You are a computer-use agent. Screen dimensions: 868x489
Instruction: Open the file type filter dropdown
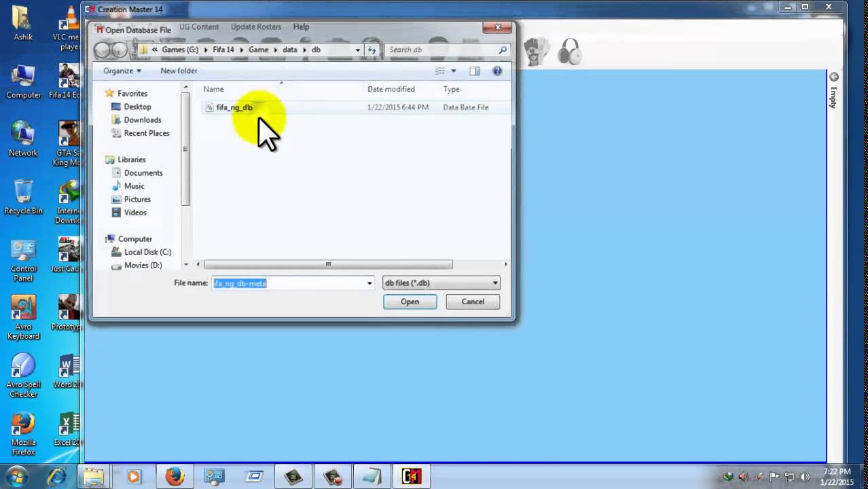coord(441,283)
